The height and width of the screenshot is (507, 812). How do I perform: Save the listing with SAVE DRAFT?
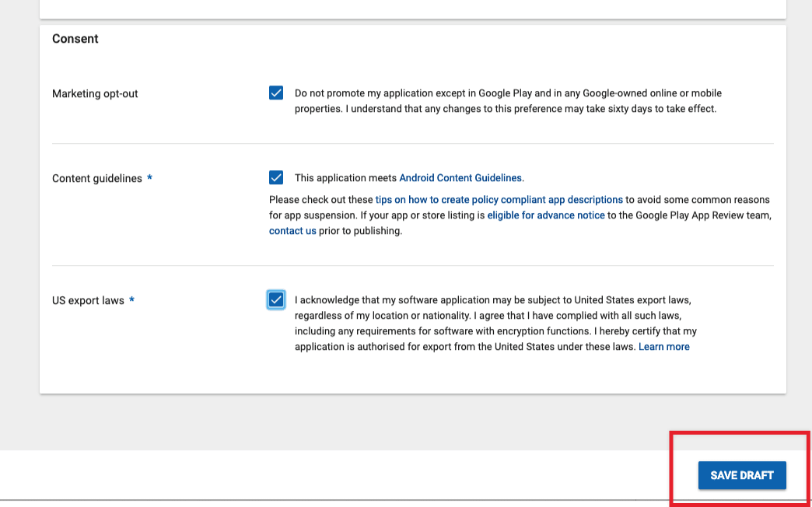742,475
